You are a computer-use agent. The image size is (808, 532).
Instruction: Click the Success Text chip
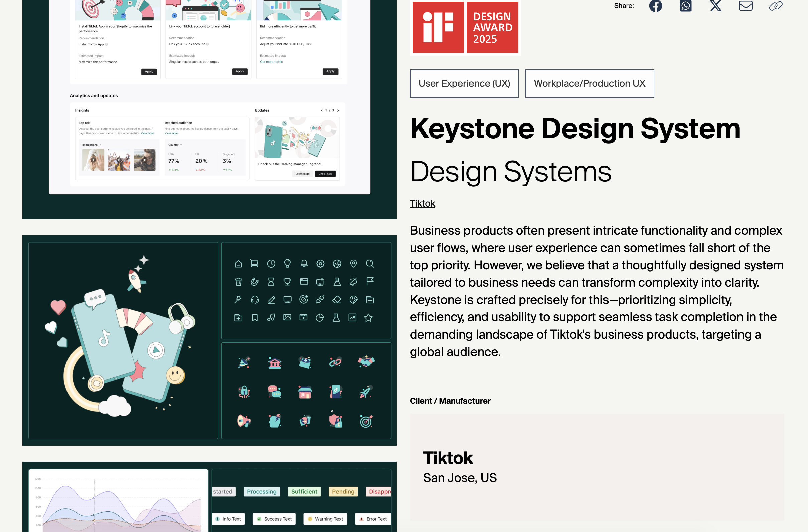pos(274,519)
